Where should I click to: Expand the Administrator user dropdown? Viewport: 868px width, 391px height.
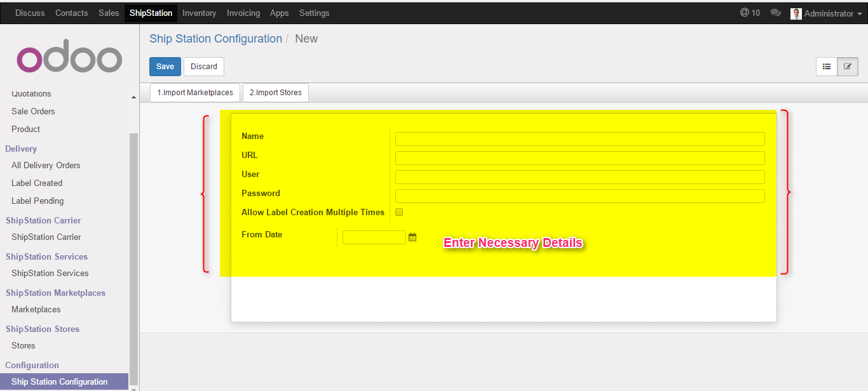click(x=829, y=13)
